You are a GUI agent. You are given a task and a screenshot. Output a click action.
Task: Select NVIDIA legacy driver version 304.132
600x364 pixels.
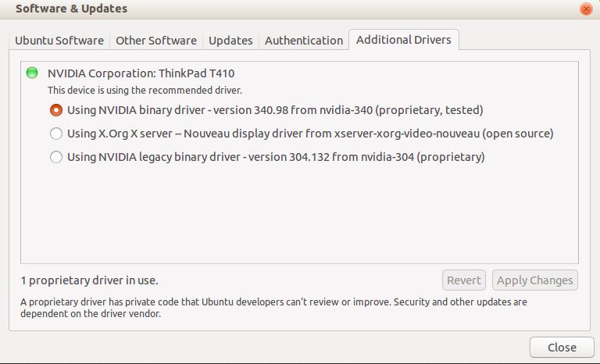[56, 157]
